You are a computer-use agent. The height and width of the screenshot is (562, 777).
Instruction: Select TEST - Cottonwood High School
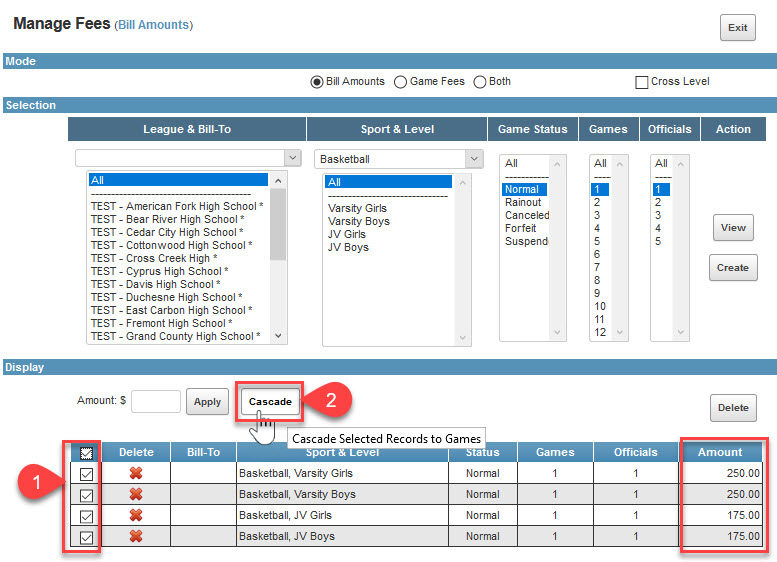(x=171, y=245)
